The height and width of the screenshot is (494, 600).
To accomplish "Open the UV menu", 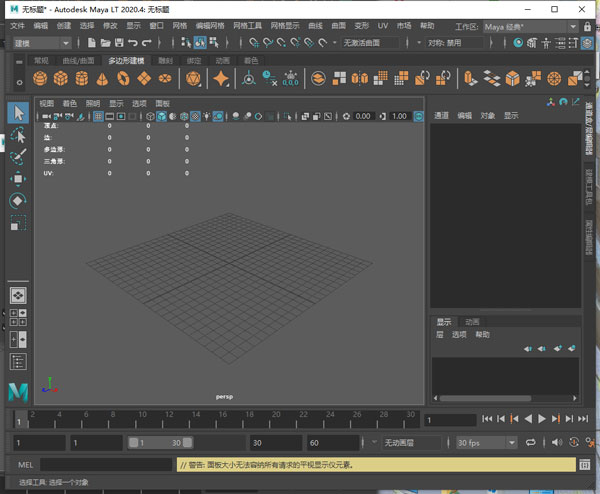I will point(383,26).
